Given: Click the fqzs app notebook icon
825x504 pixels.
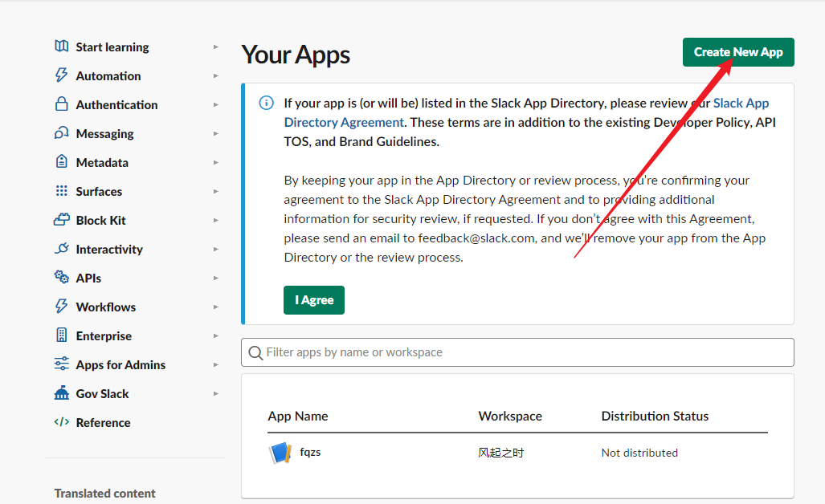Looking at the screenshot, I should 280,453.
